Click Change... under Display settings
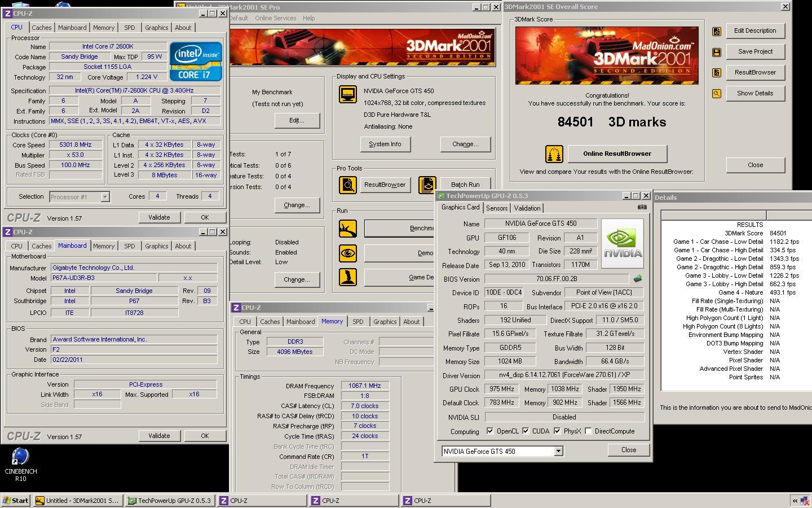Image resolution: width=812 pixels, height=508 pixels. pyautogui.click(x=465, y=144)
